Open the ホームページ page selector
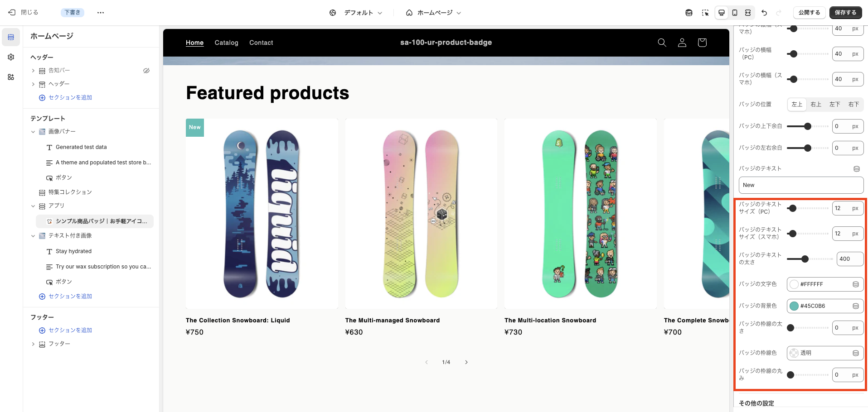The width and height of the screenshot is (868, 412). coord(434,13)
